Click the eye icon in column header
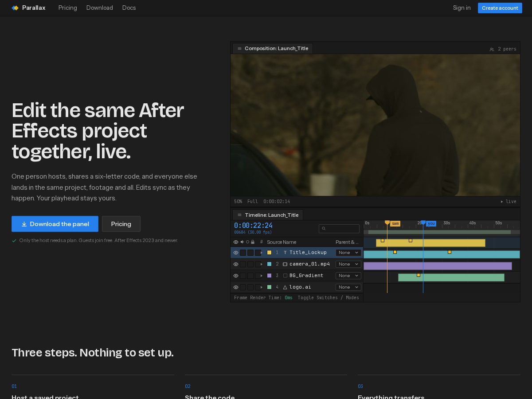532x399 pixels. tap(236, 242)
